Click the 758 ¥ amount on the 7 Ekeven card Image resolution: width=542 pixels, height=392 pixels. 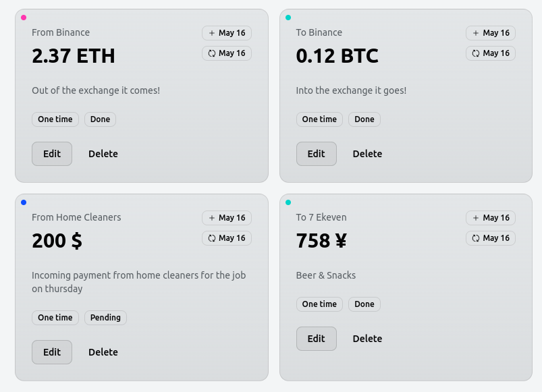(321, 241)
